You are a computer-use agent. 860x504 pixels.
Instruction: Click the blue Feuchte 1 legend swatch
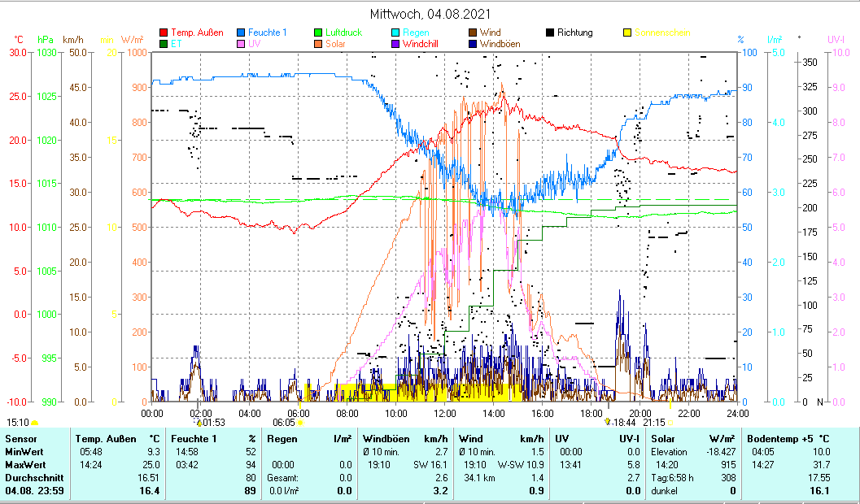[x=241, y=33]
